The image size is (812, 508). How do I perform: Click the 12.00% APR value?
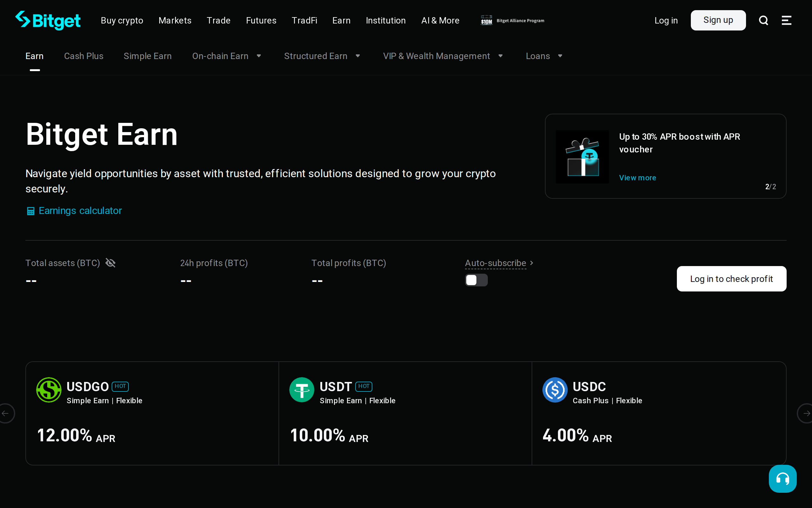[x=76, y=435]
